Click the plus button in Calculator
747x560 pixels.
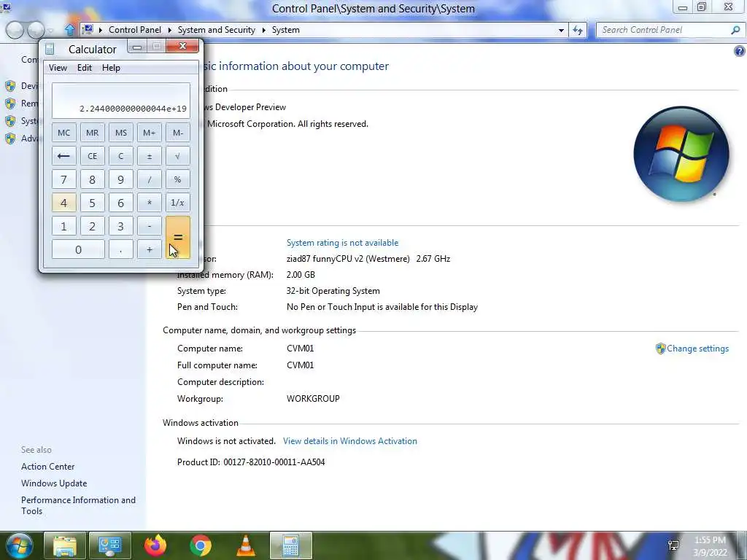point(149,249)
